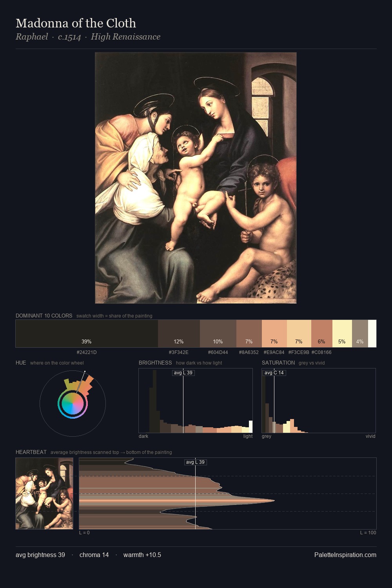392x588 pixels.
Task: Click the hex code #F3CE9B
Action: click(x=299, y=352)
